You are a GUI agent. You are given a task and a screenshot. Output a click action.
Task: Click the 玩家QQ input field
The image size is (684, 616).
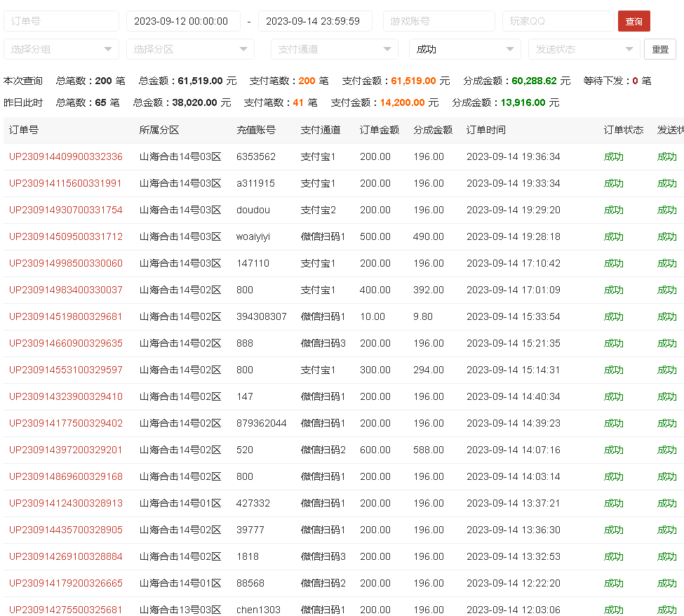pyautogui.click(x=558, y=21)
